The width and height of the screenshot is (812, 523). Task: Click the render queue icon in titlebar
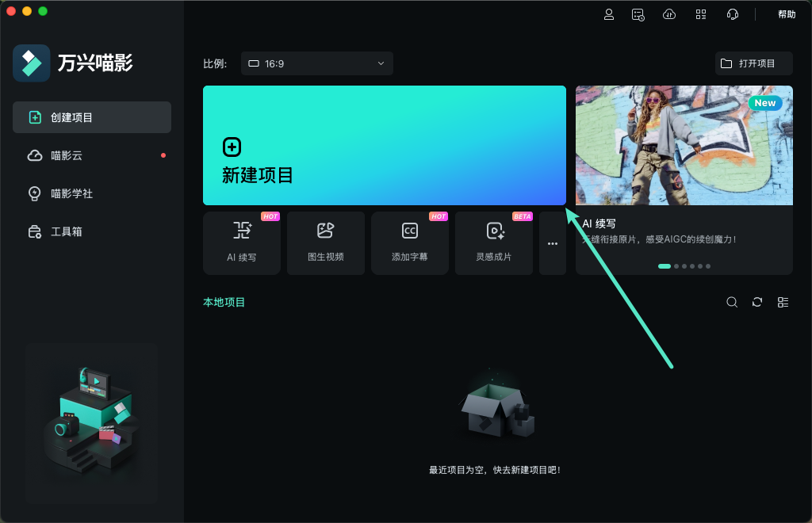[637, 14]
